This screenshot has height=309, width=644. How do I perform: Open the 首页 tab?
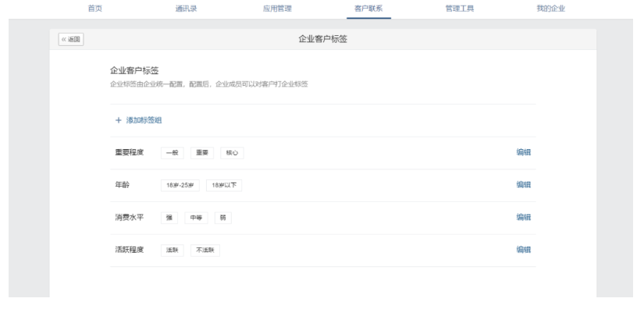pyautogui.click(x=95, y=9)
